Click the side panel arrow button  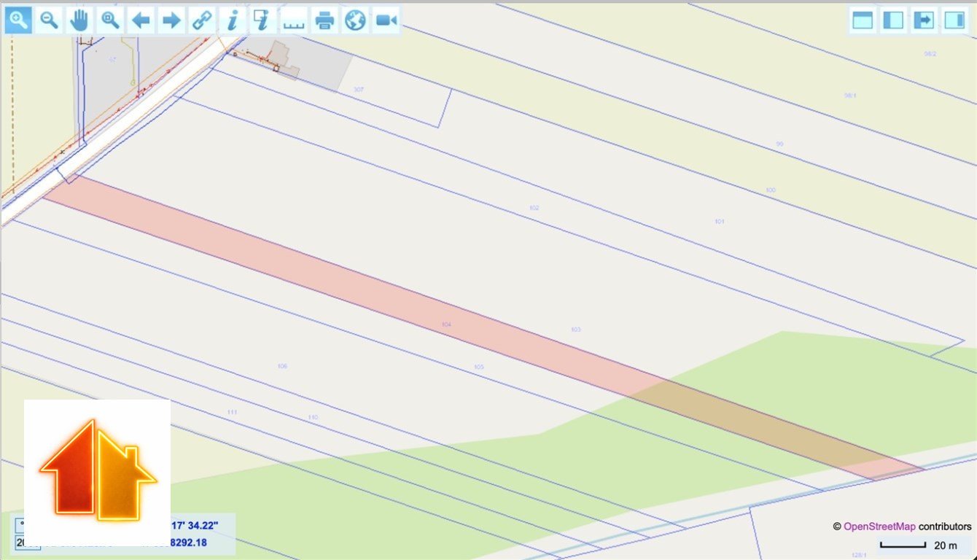(924, 20)
